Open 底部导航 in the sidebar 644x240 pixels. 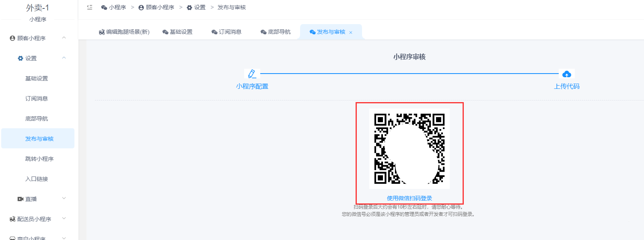coord(38,119)
